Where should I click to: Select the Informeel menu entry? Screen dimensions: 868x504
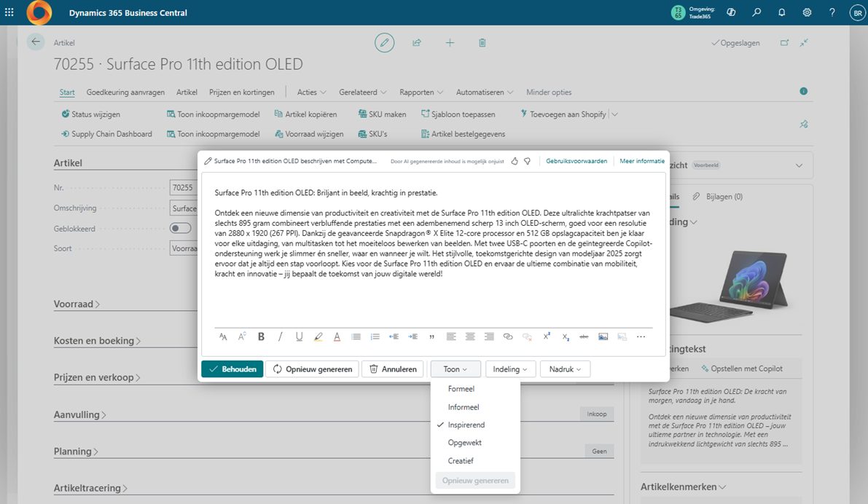[x=464, y=407]
